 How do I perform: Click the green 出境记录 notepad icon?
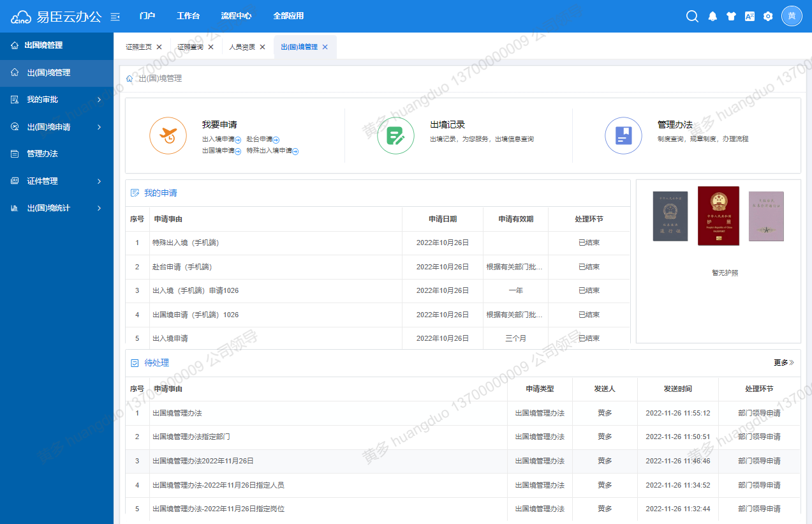click(395, 135)
